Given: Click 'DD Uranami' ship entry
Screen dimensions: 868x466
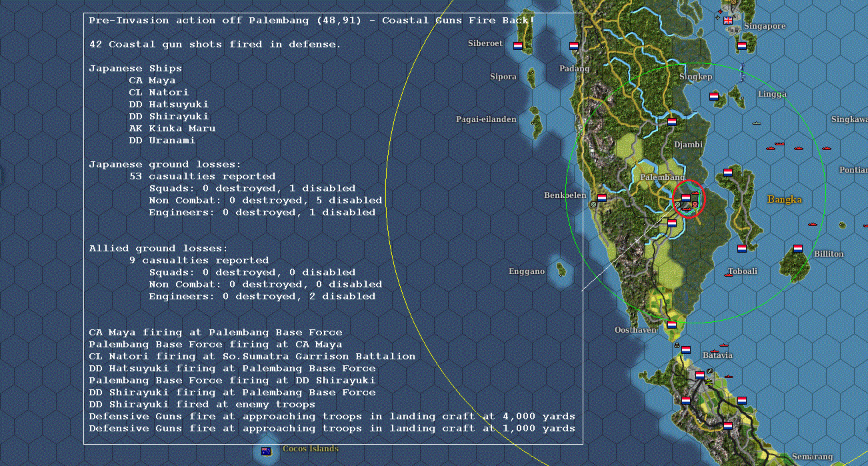Looking at the screenshot, I should [x=162, y=140].
